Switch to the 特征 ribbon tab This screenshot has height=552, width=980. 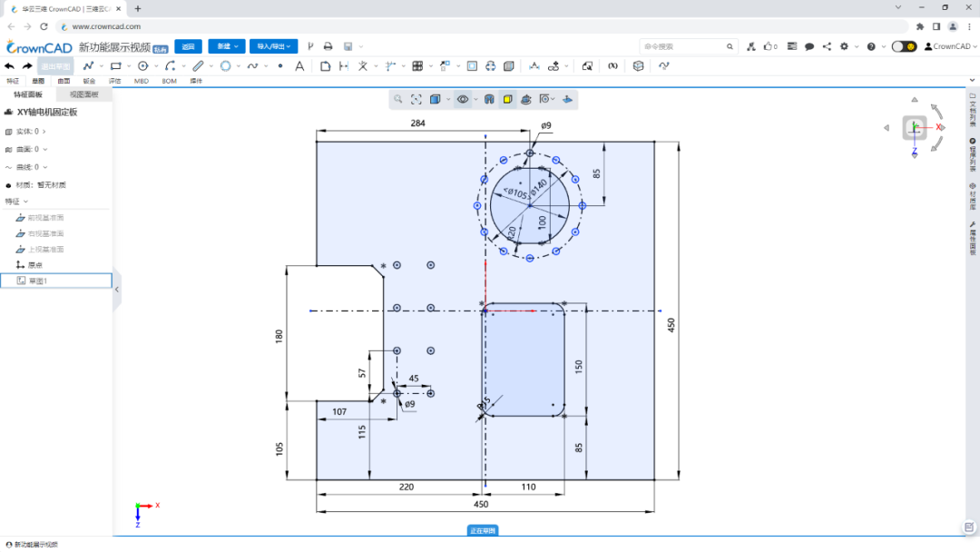13,82
